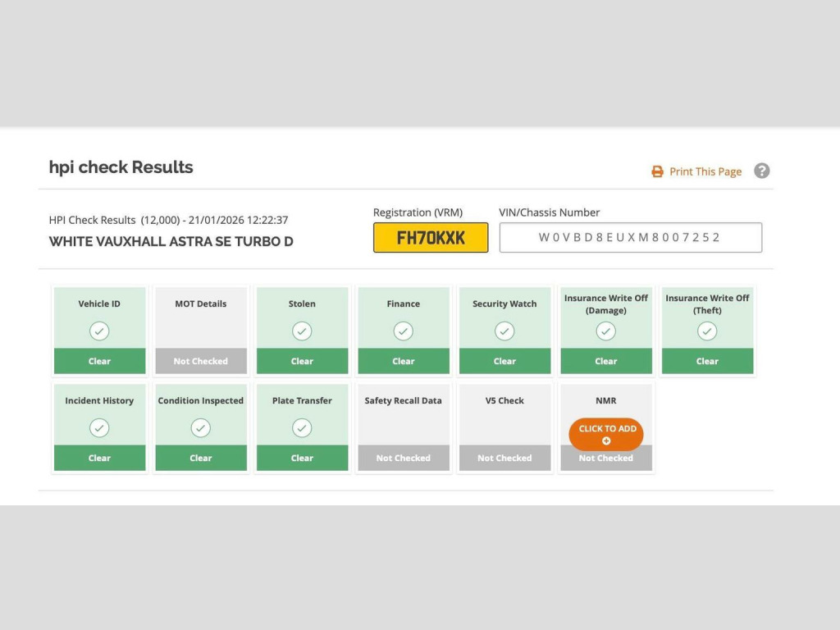Screen dimensions: 840x630
Task: Click the White Vauxhall Astra SE Turbo D heading
Action: click(171, 241)
